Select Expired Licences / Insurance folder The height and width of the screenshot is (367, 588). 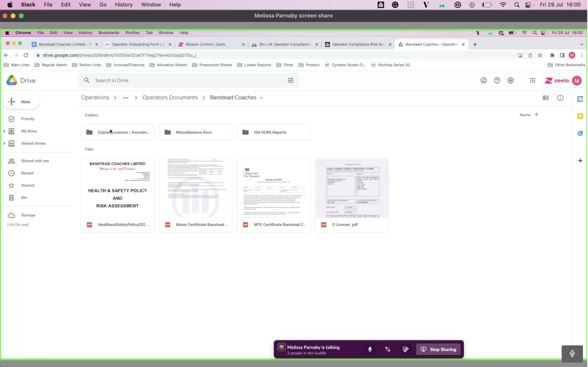(118, 132)
